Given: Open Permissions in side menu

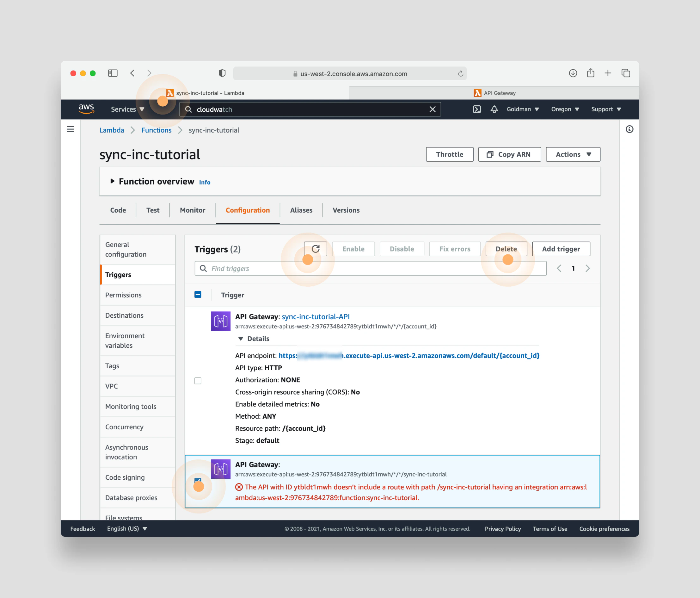Looking at the screenshot, I should [138, 295].
